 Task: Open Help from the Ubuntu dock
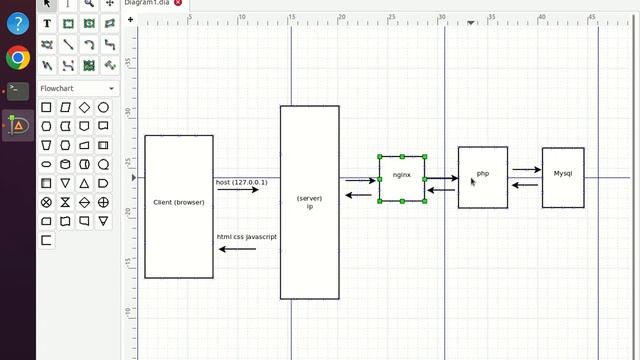(x=18, y=23)
